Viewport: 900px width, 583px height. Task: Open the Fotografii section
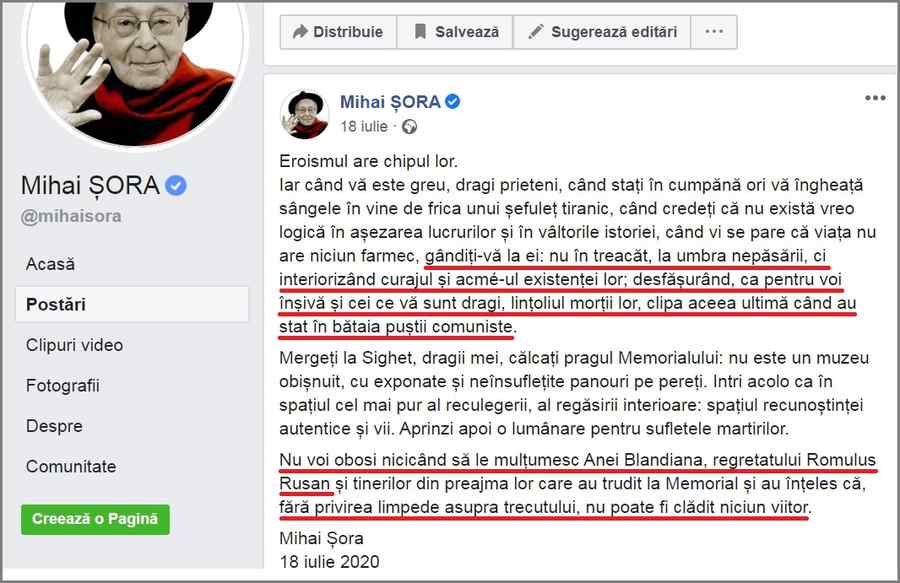pos(63,386)
